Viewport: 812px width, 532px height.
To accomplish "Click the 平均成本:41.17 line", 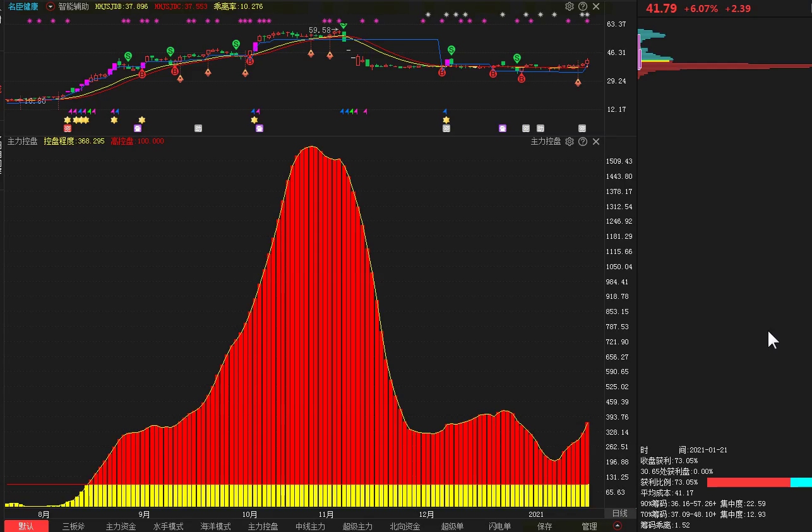I will tap(667, 493).
